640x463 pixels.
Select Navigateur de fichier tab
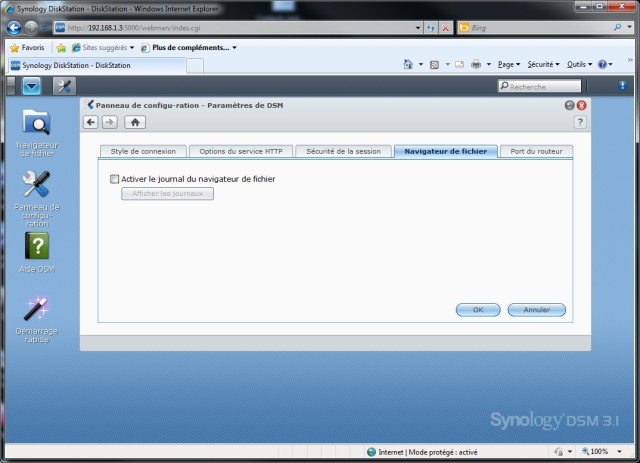pyautogui.click(x=446, y=151)
